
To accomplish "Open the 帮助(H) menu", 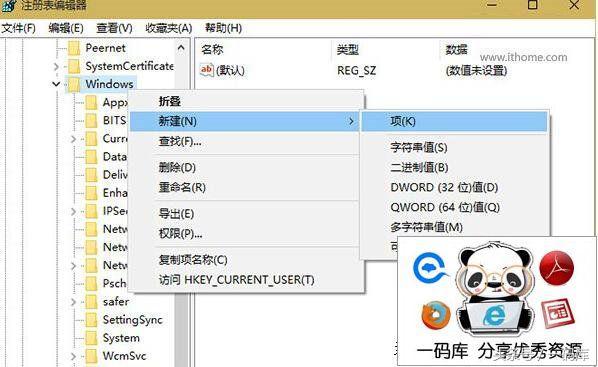I will tap(223, 28).
